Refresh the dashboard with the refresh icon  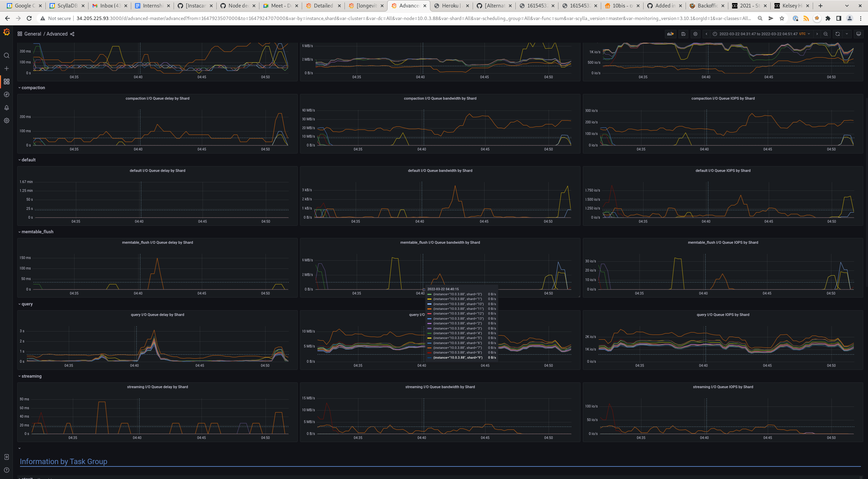[837, 34]
